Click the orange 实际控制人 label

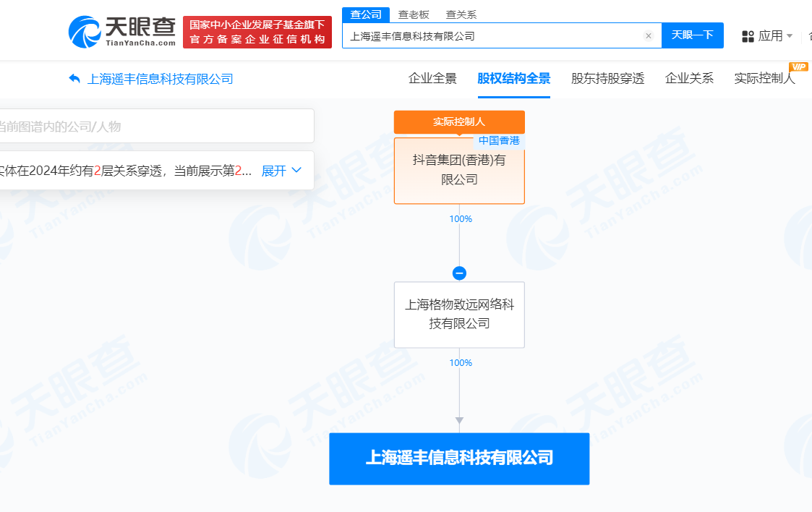click(459, 121)
